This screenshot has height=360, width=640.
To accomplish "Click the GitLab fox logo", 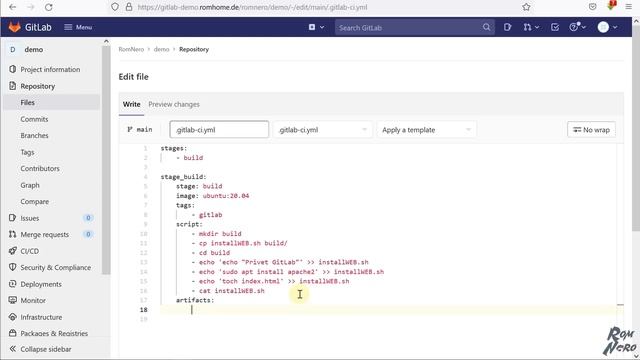I will (x=15, y=27).
